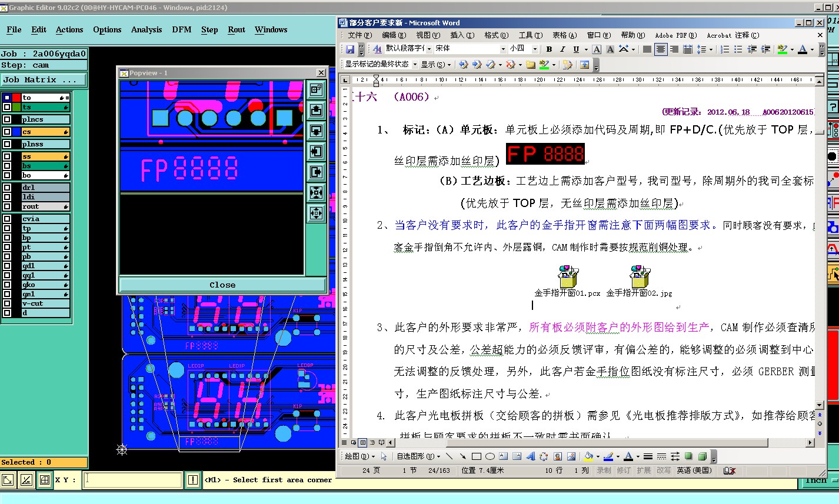Image resolution: width=839 pixels, height=504 pixels.
Task: Apply font color in Word formatting toolbar
Action: tap(803, 49)
